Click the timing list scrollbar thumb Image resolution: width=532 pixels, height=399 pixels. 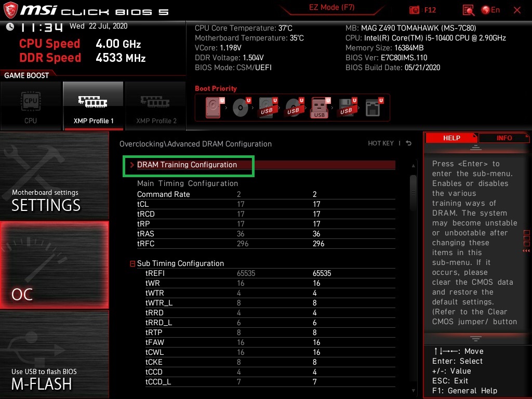tap(413, 193)
